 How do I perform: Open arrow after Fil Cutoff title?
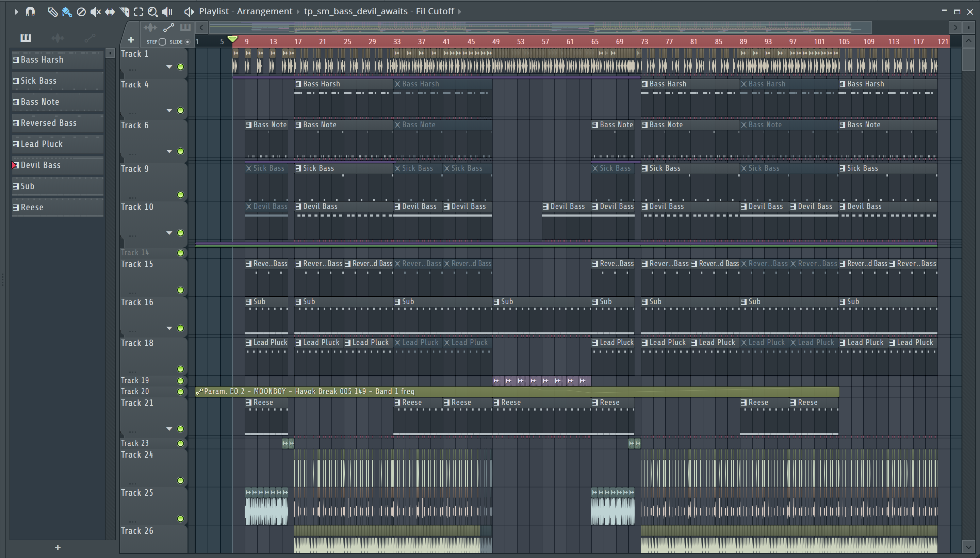click(x=459, y=12)
